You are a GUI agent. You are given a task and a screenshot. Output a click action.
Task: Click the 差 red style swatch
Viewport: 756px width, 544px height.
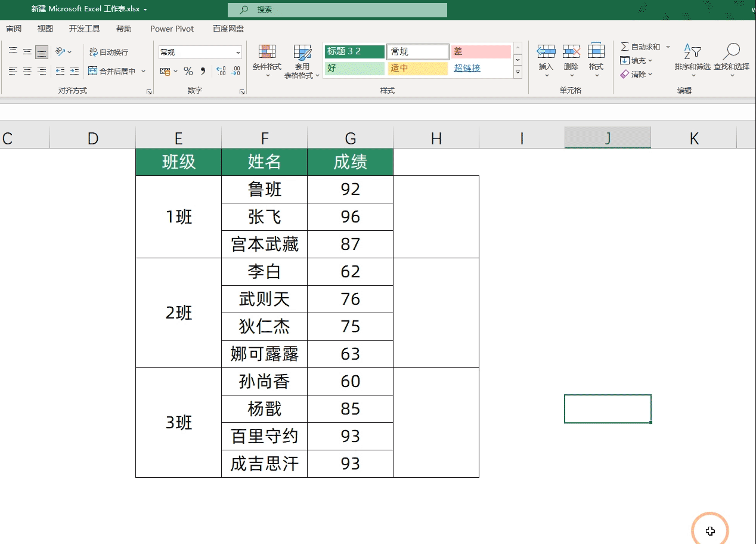tap(481, 51)
